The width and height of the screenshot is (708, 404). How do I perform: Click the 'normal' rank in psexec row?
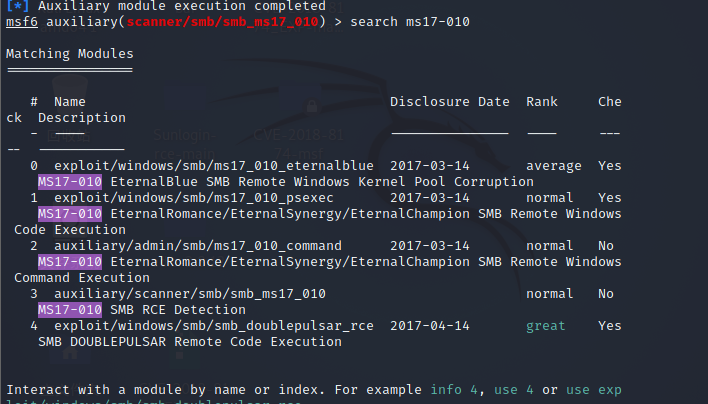[x=550, y=198]
